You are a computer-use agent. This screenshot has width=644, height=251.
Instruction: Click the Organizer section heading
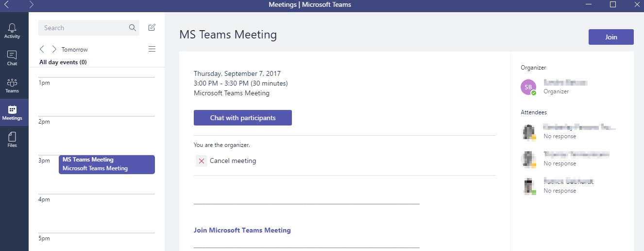533,68
